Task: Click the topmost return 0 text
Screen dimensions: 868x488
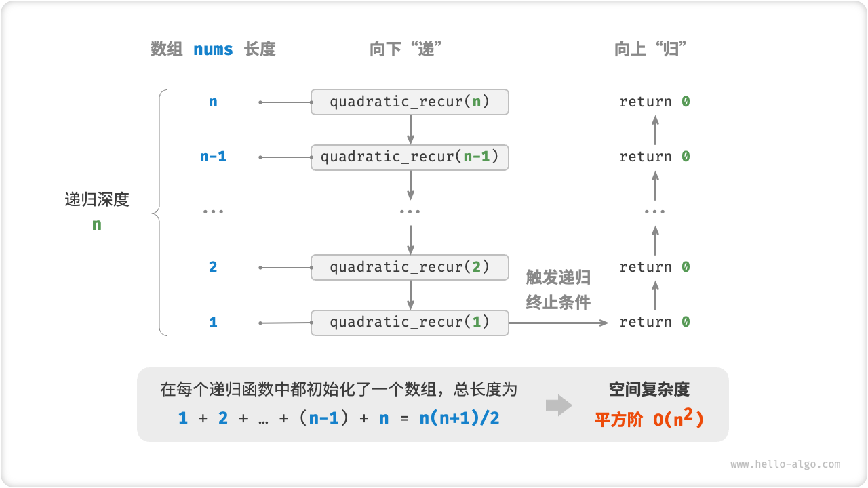Action: coord(654,102)
